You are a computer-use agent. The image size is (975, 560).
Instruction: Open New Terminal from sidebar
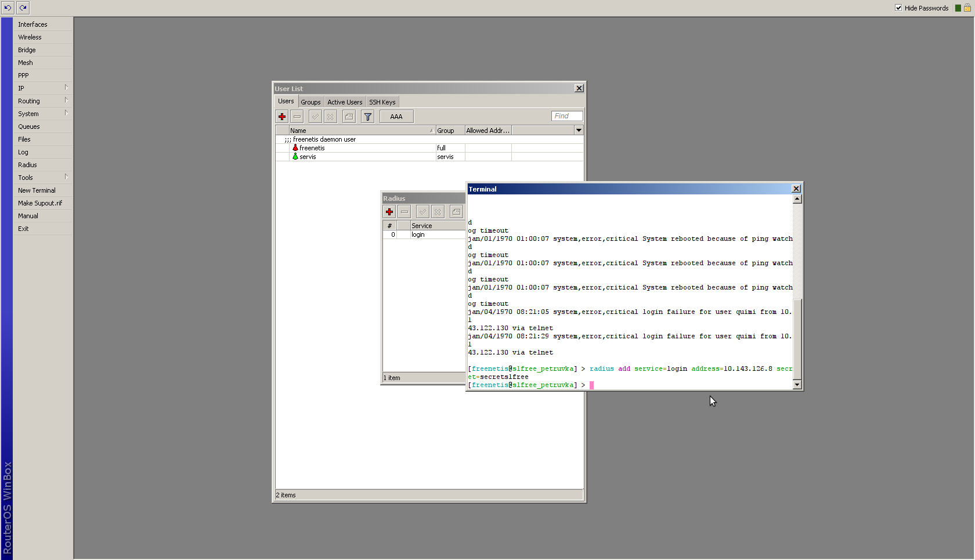37,190
